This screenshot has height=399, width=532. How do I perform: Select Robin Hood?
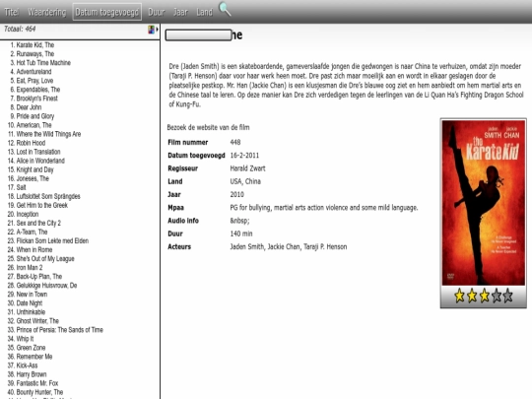[31, 143]
